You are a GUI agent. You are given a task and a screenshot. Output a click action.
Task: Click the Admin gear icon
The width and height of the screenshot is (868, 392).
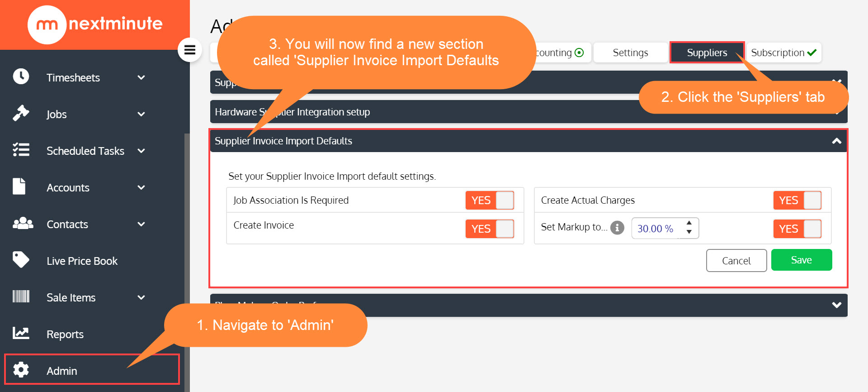click(21, 370)
